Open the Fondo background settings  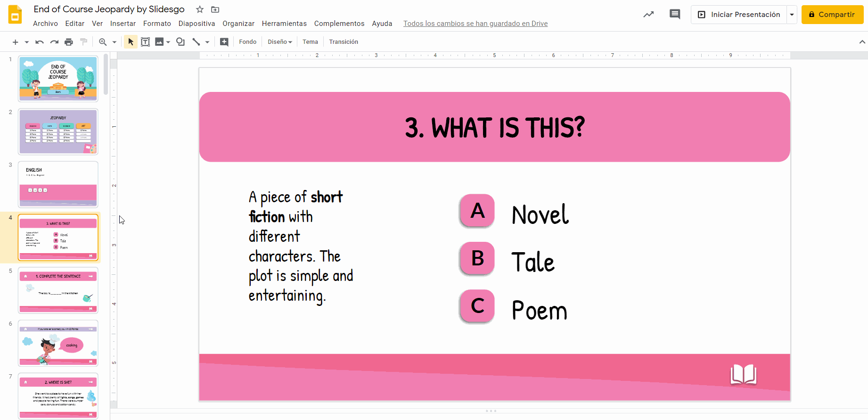point(248,42)
